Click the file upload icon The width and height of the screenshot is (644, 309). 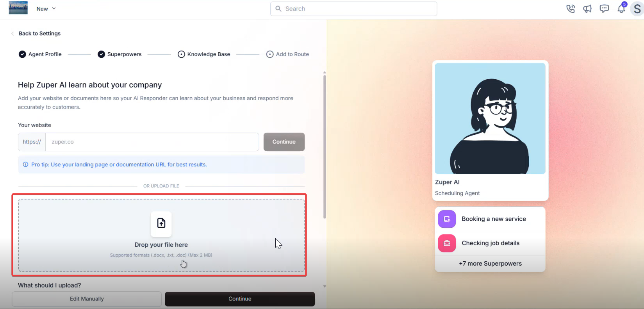161,224
